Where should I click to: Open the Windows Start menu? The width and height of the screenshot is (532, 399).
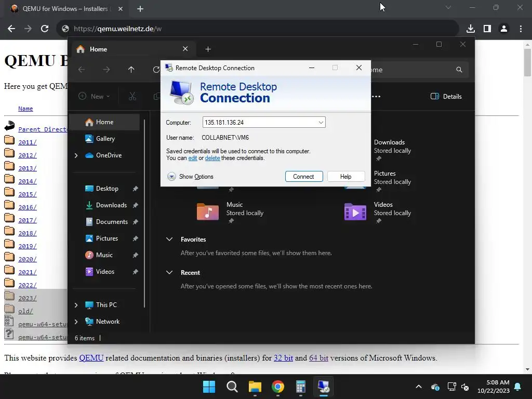(x=209, y=387)
